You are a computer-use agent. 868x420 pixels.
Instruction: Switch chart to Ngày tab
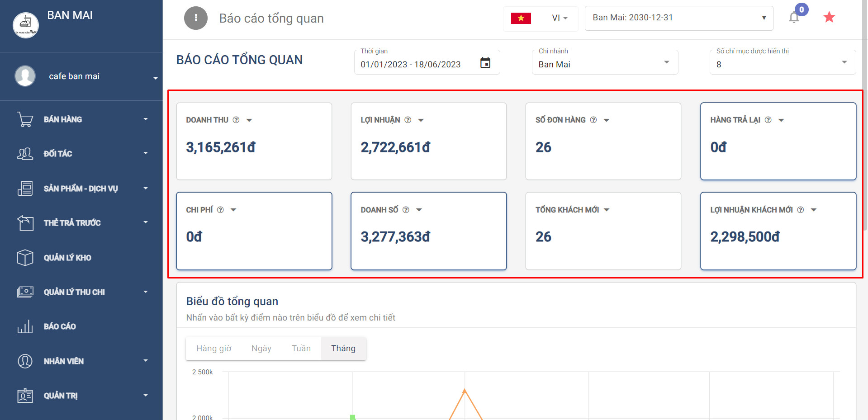click(261, 349)
